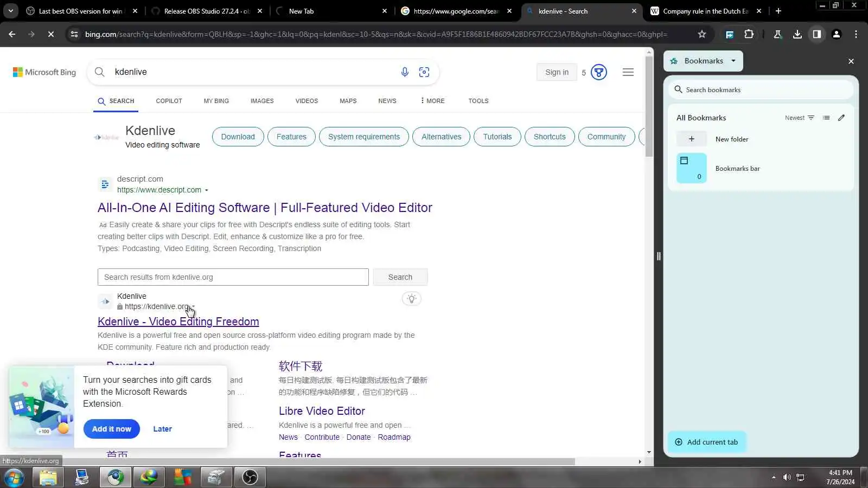
Task: Stop loading the current page
Action: pyautogui.click(x=50, y=34)
